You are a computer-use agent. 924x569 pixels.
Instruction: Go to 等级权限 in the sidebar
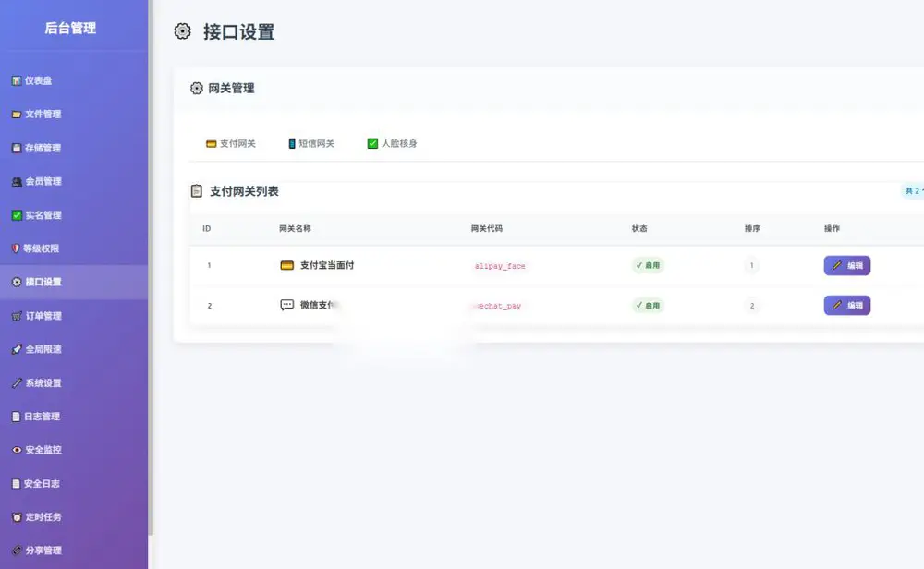click(74, 248)
